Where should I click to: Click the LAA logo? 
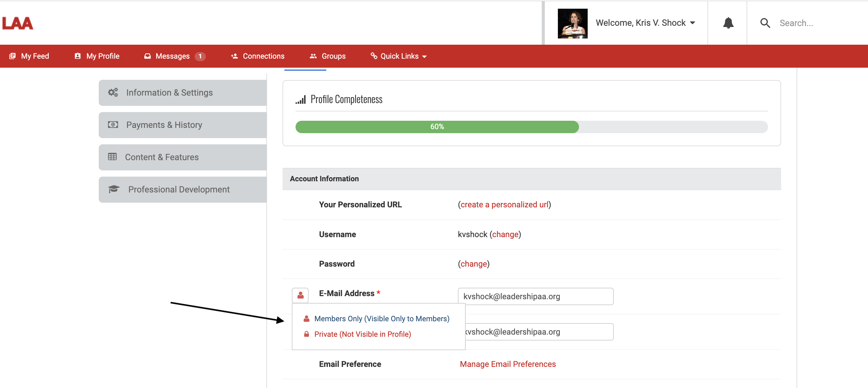18,23
